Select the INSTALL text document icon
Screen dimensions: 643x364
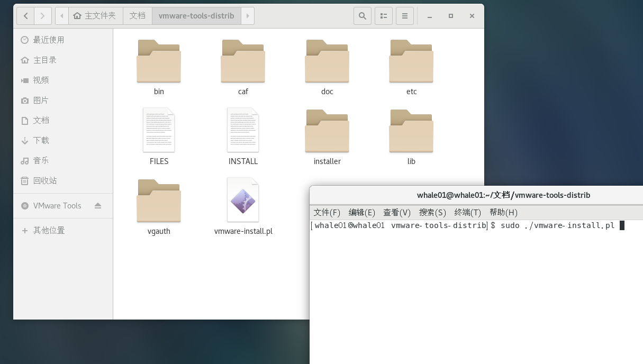pyautogui.click(x=243, y=130)
